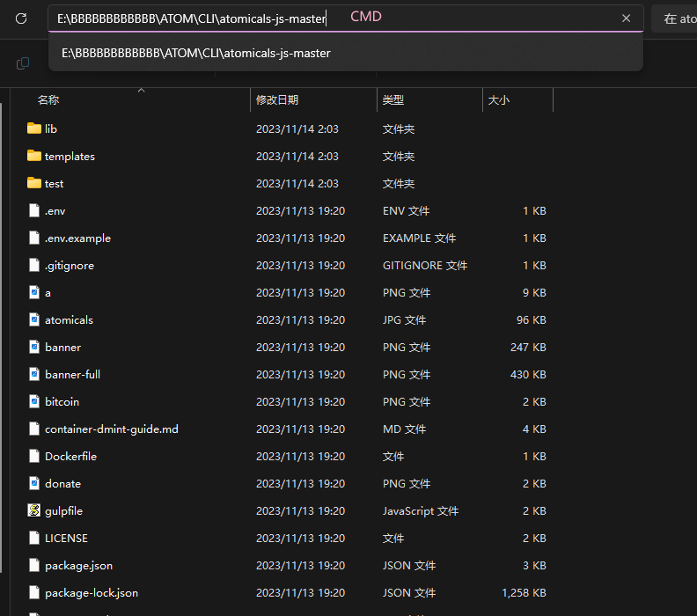Select the templates folder icon
This screenshot has width=697, height=616.
[x=34, y=156]
